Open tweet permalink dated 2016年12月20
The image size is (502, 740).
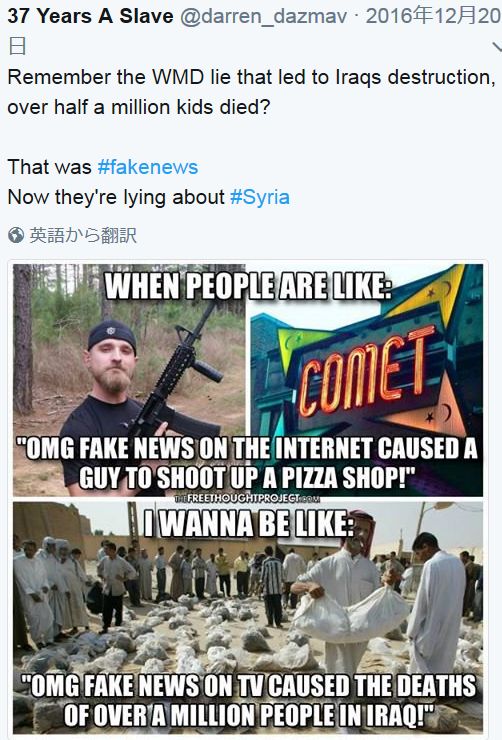[x=434, y=17]
